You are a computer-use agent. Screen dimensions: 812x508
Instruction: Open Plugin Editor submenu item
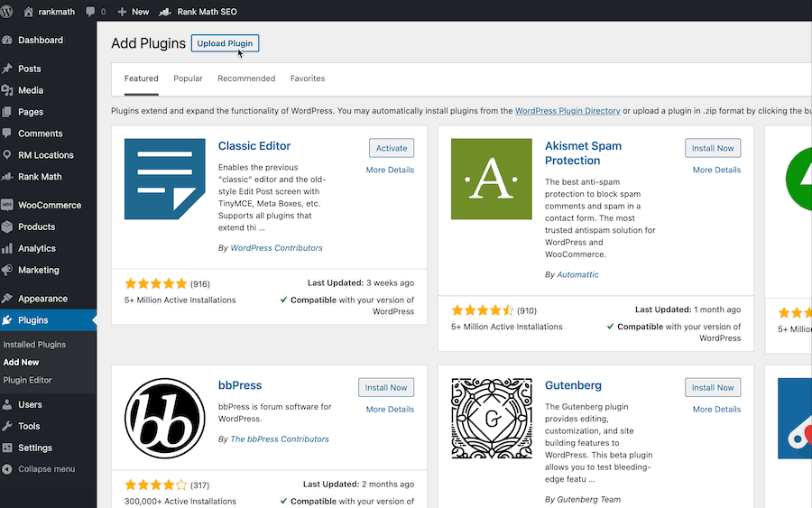tap(27, 380)
